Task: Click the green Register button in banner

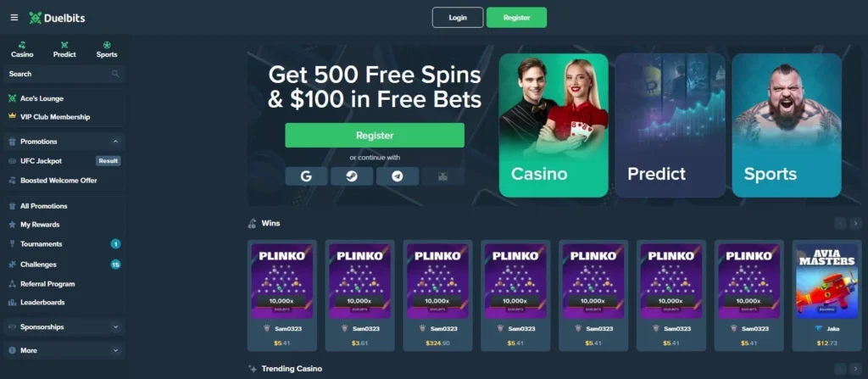Action: click(375, 135)
